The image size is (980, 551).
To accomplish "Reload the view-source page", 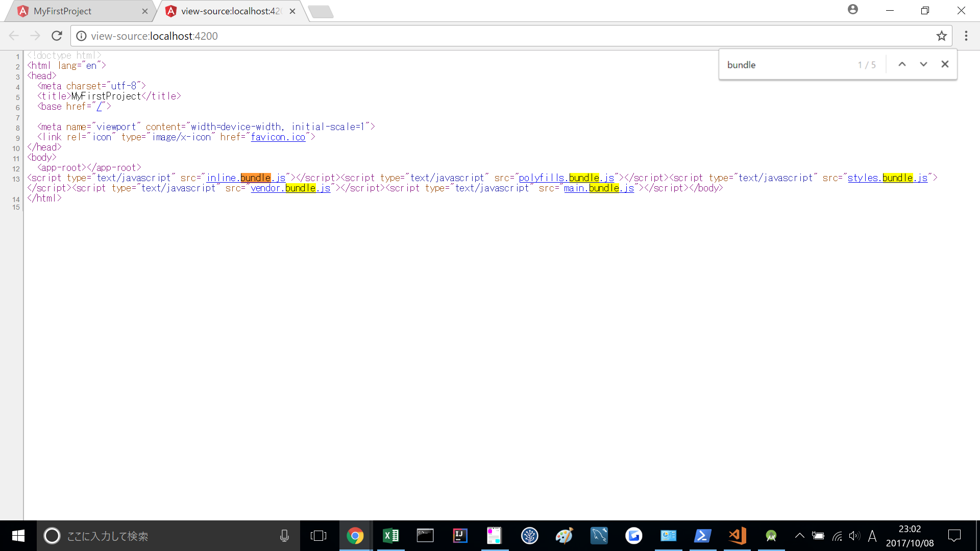I will pos(57,36).
